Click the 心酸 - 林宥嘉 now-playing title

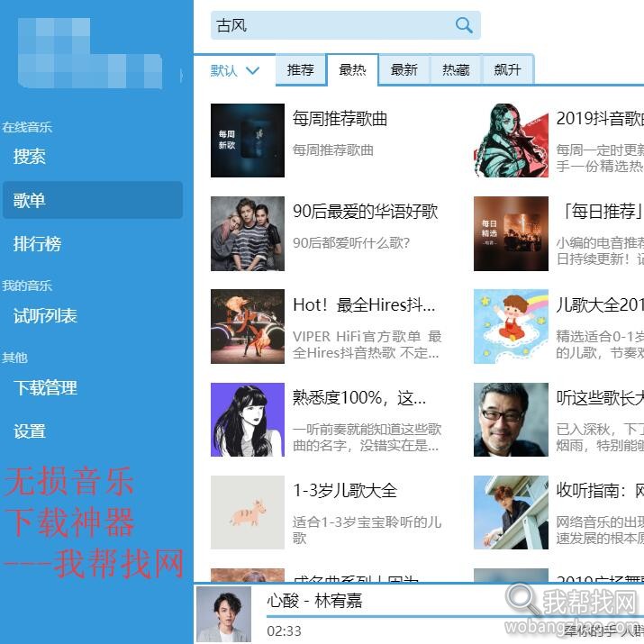[x=314, y=601]
